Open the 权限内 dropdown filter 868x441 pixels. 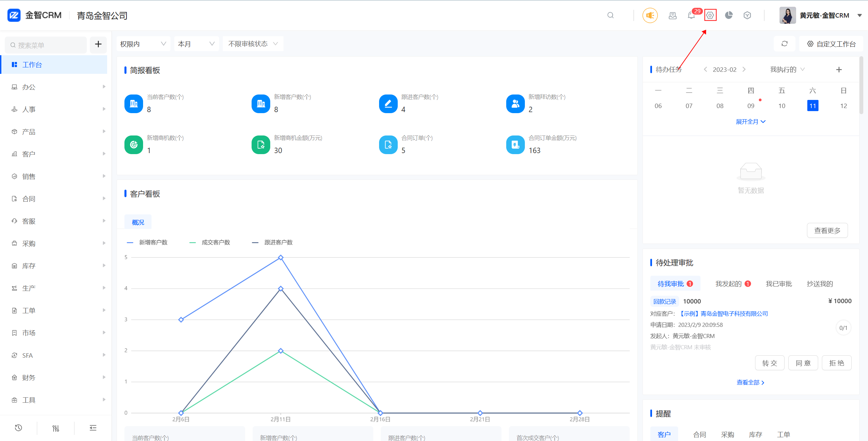click(143, 44)
